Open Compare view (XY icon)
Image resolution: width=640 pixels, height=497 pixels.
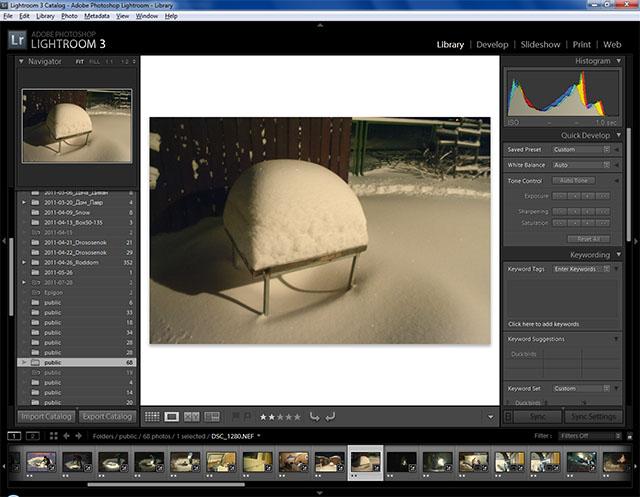point(191,417)
